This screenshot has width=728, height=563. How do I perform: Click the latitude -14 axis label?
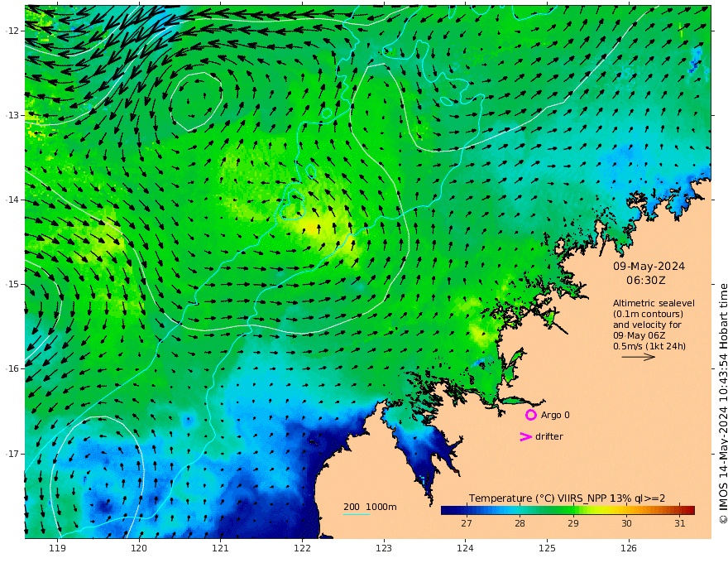click(12, 200)
